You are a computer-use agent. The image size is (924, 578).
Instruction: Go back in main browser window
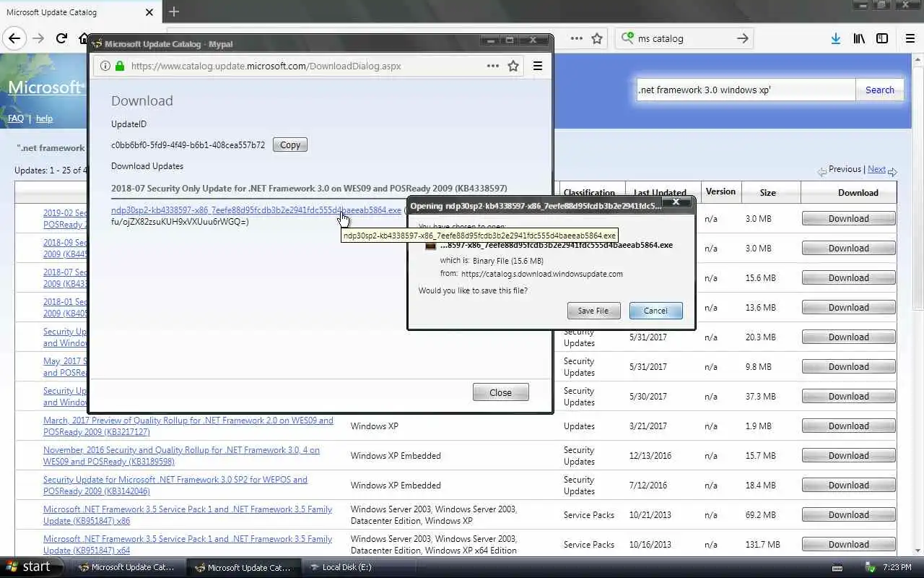coord(15,38)
